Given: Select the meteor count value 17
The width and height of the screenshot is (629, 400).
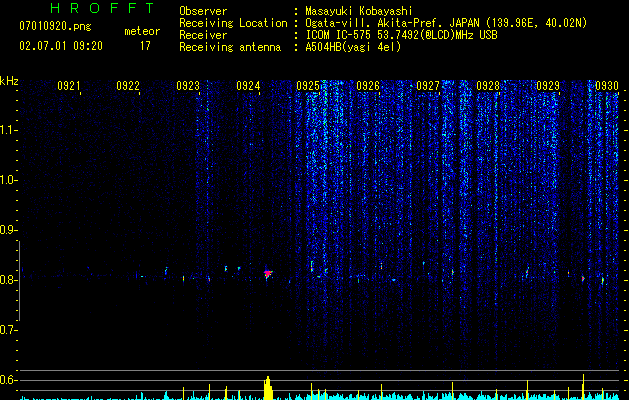Looking at the screenshot, I should coord(145,46).
